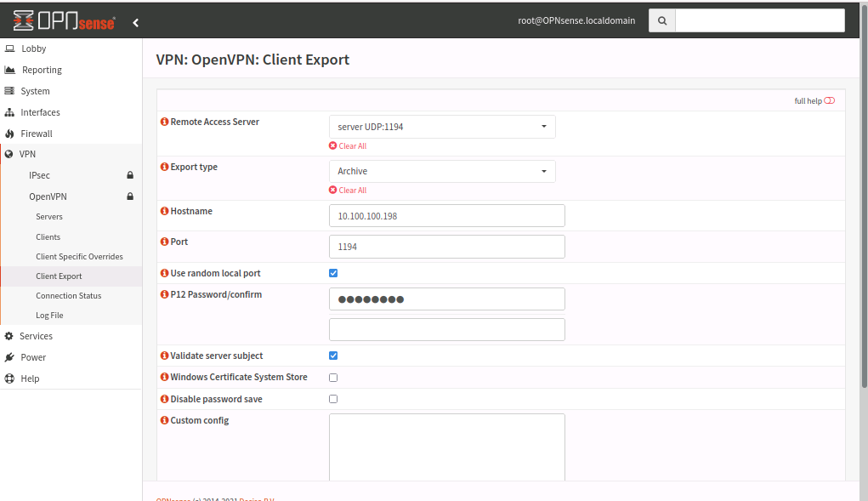Enable Windows Certificate System Store checkbox

click(333, 378)
